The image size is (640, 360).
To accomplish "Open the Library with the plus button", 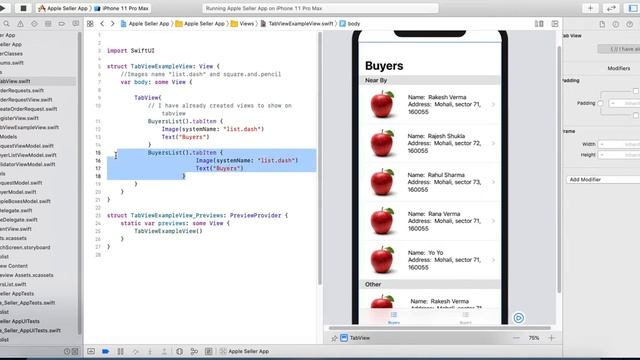I will 590,8.
